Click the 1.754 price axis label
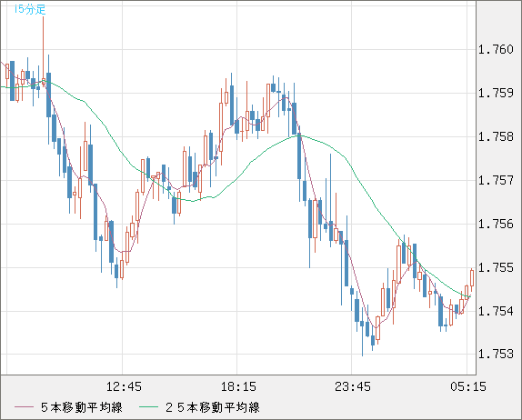Viewport: 522px width, 420px height. pos(496,311)
